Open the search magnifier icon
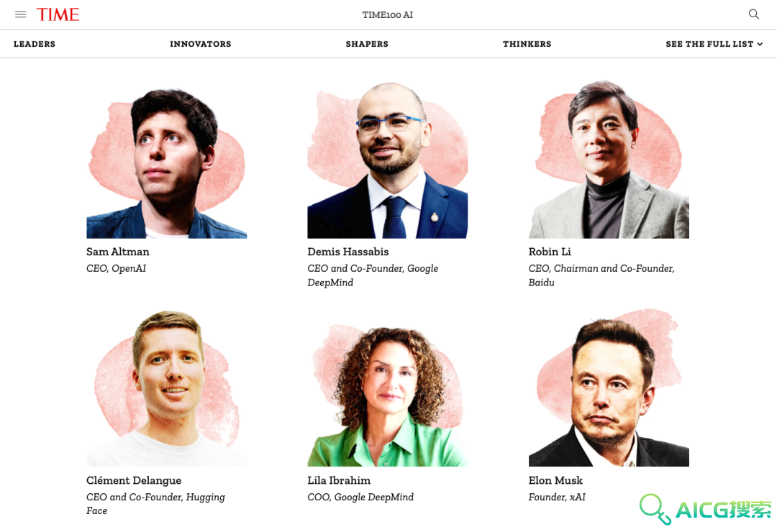 tap(754, 14)
